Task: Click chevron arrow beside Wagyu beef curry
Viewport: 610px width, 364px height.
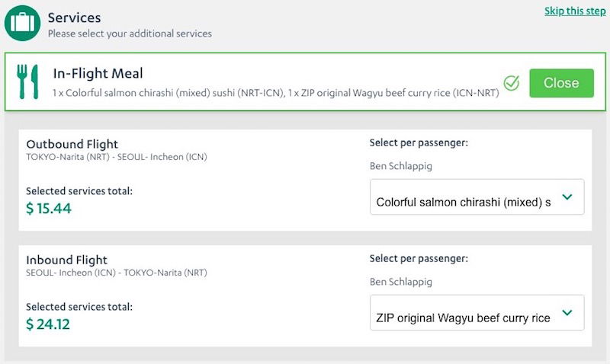Action: (x=567, y=313)
